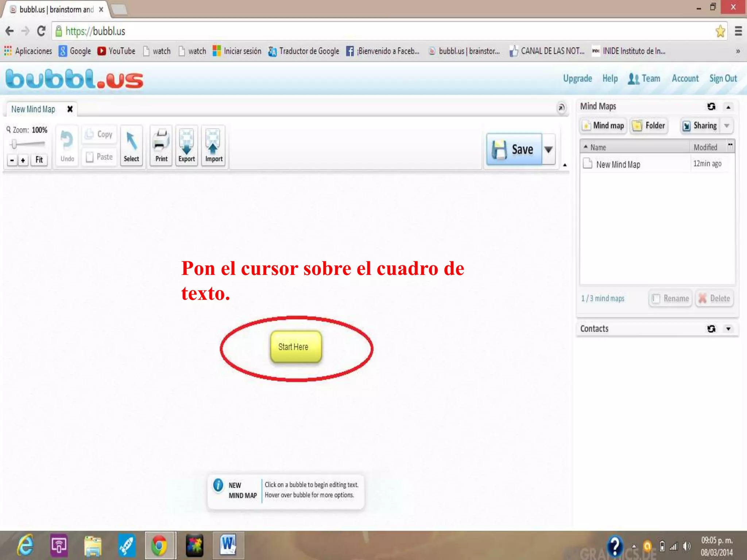Image resolution: width=747 pixels, height=560 pixels.
Task: Save the mind map
Action: point(514,149)
